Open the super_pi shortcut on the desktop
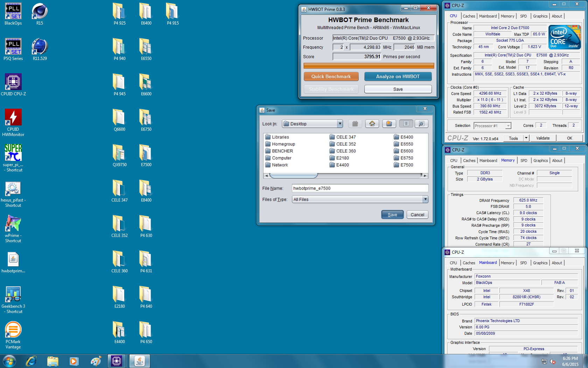This screenshot has height=368, width=588. [x=13, y=158]
